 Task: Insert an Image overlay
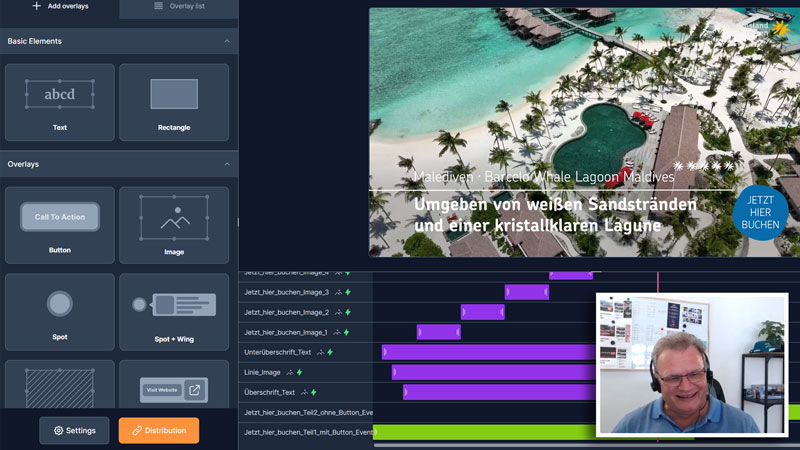174,224
